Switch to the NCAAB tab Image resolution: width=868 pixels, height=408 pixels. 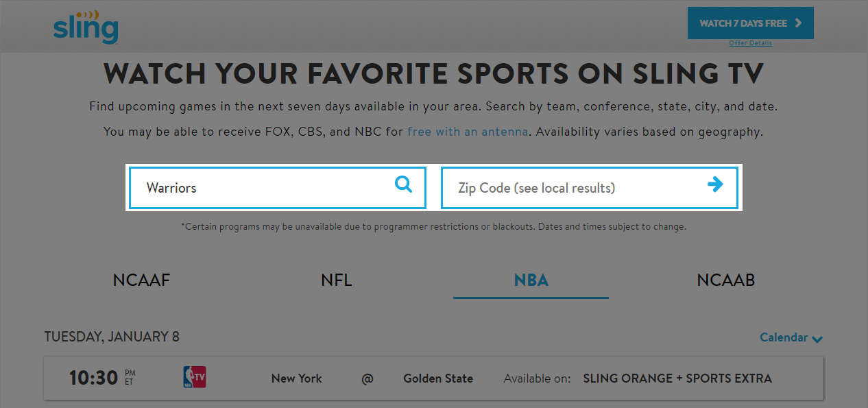[726, 280]
